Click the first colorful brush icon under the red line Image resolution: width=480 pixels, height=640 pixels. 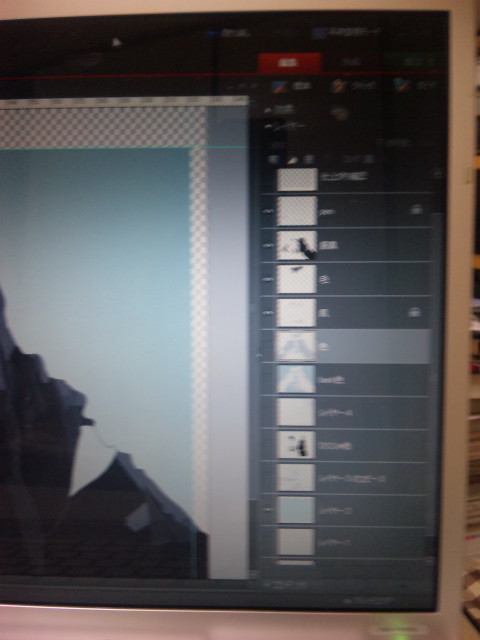point(280,86)
